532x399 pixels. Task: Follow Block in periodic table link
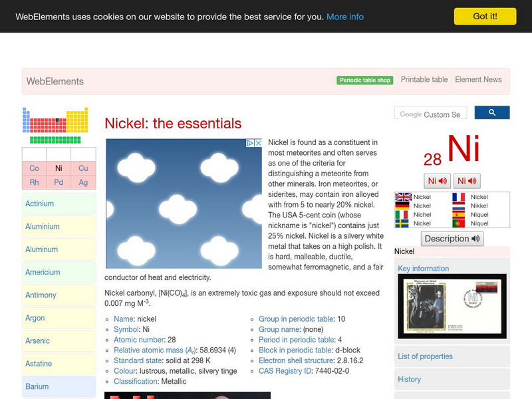[x=295, y=350]
